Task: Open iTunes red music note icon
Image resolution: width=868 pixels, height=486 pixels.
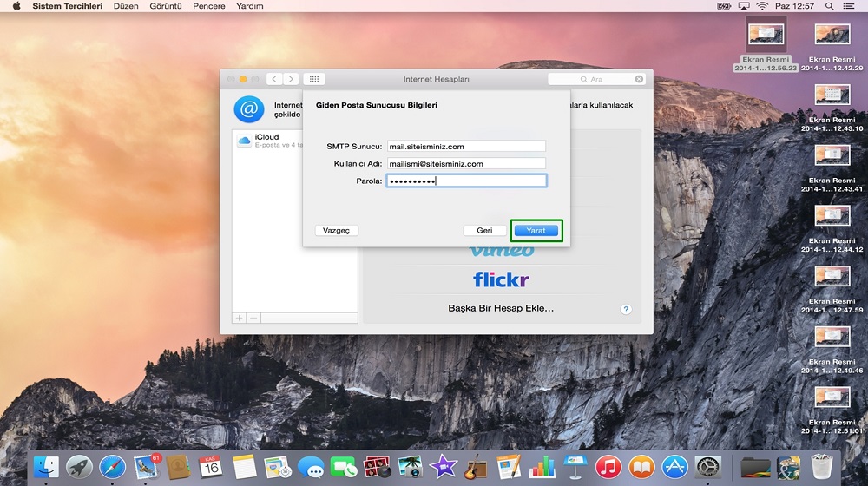Action: click(x=608, y=467)
